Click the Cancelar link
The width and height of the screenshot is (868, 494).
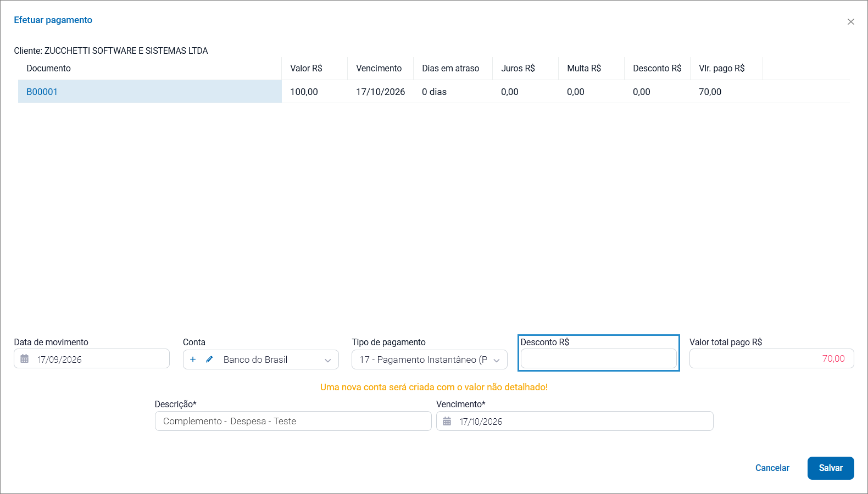[772, 468]
